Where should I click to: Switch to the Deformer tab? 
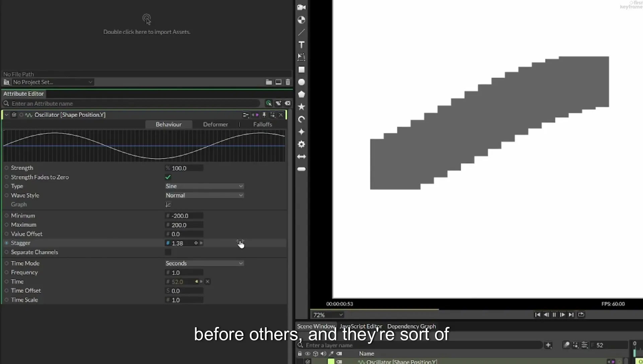pos(215,124)
